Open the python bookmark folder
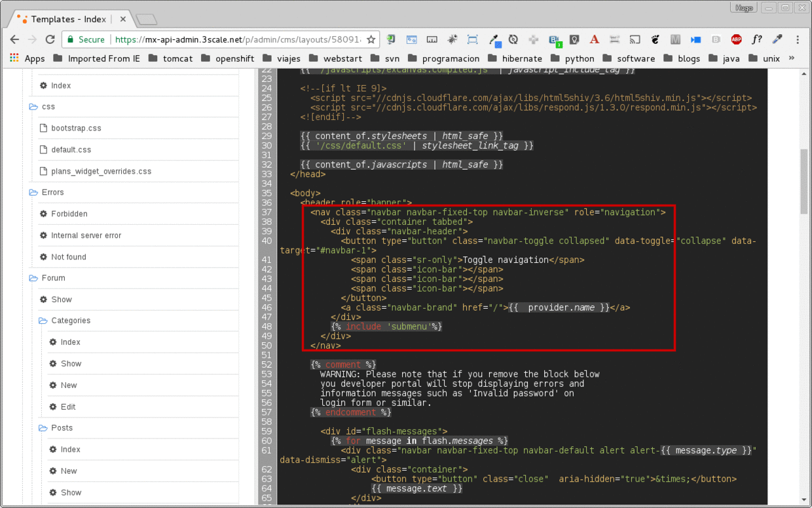The image size is (812, 508). [572, 58]
